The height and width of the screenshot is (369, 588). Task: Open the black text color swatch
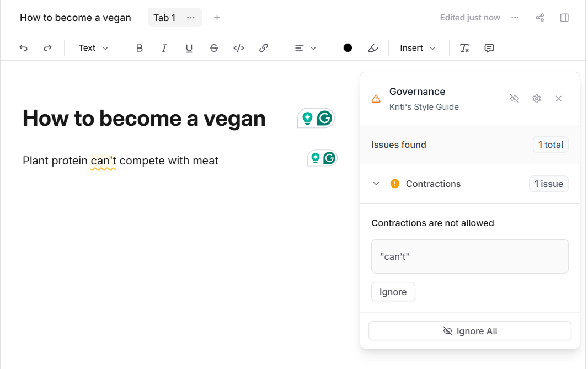point(348,48)
